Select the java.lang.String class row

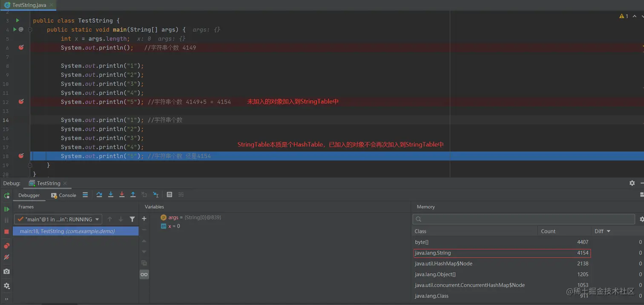tap(528, 253)
